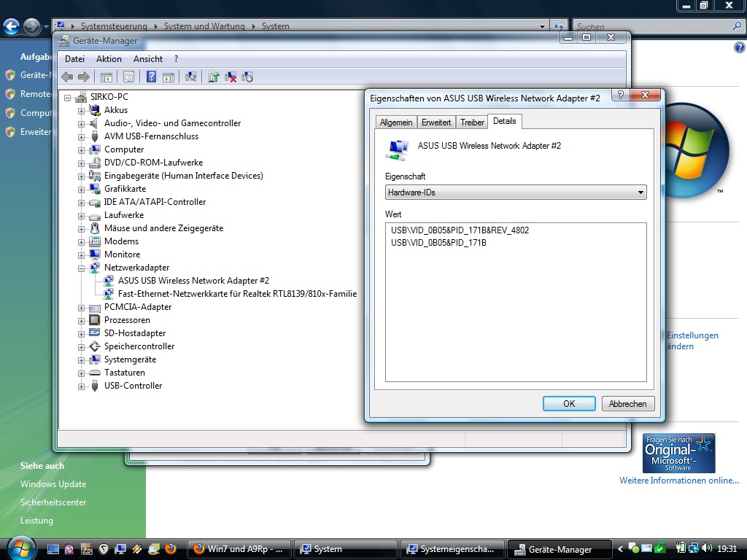Viewport: 747px width, 560px height.
Task: Expand the IDE ATA/ATAPI-Controller node
Action: coord(82,203)
